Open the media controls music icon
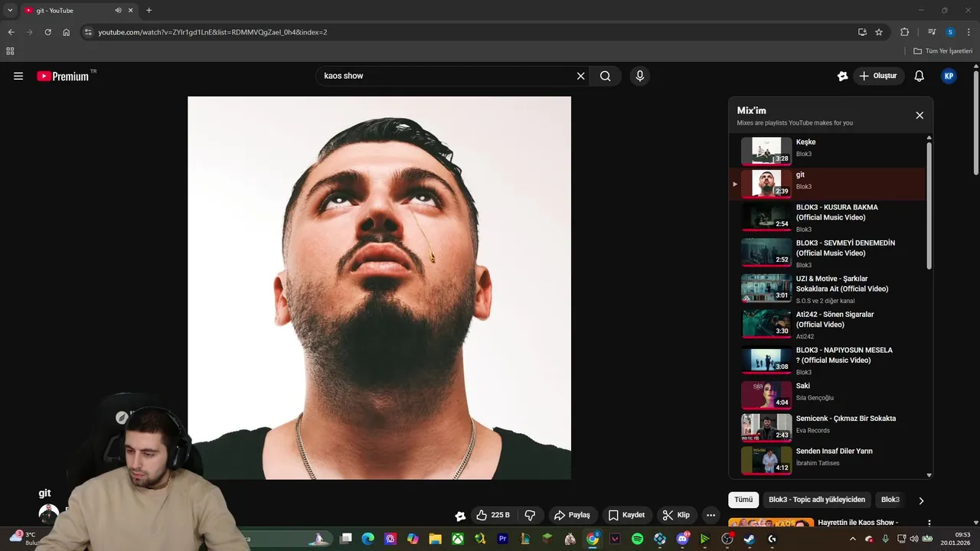The image size is (980, 551). (x=932, y=32)
